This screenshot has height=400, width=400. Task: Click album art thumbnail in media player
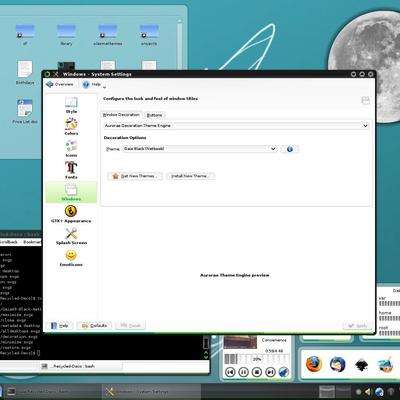[x=240, y=342]
